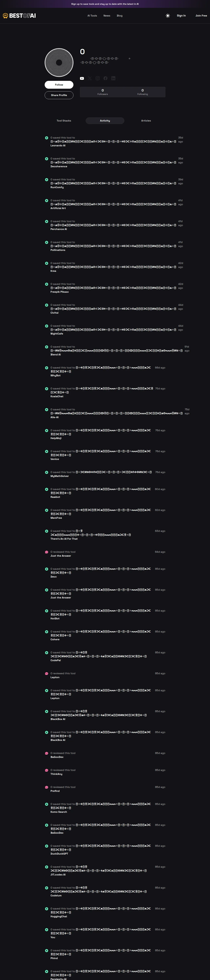Open the Instagram profile icon
The width and height of the screenshot is (210, 980).
pyautogui.click(x=98, y=78)
